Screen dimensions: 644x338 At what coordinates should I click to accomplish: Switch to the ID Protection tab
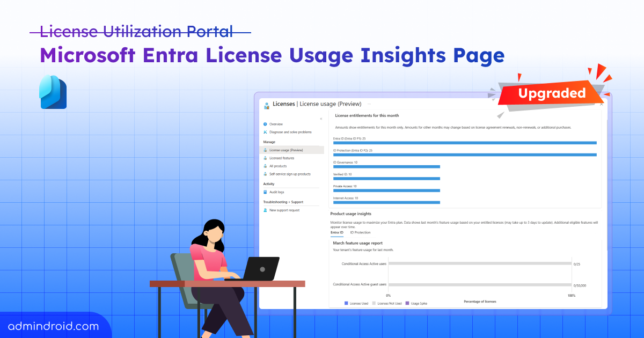[x=360, y=232]
